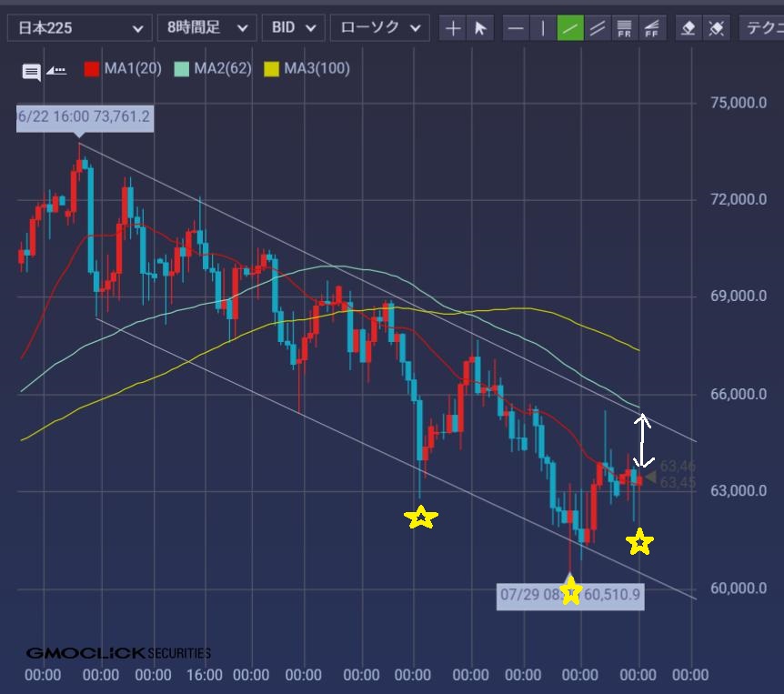Select the Fibonacci retracement FR tool
Screen dimensions: 784x694
pyautogui.click(x=625, y=28)
